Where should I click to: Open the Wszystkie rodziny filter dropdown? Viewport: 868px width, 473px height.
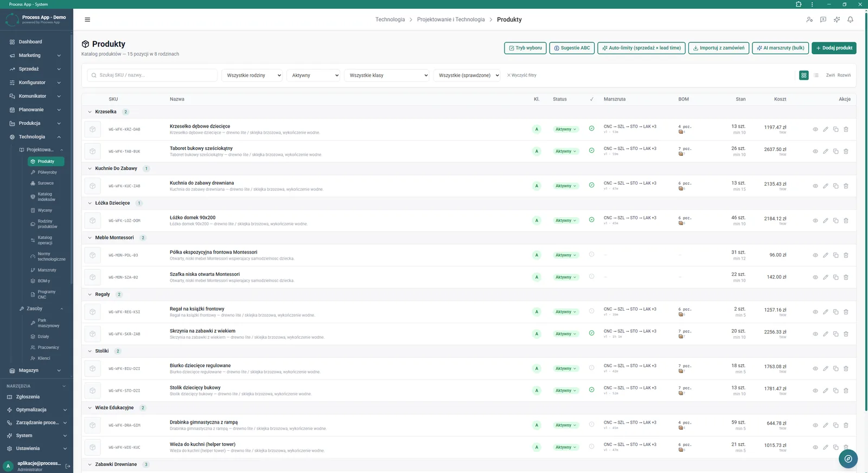tap(252, 75)
